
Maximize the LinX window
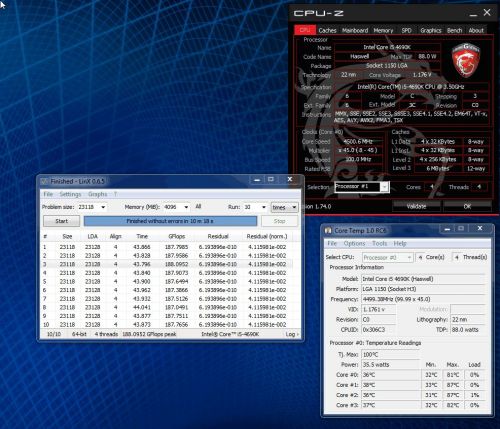[271, 180]
